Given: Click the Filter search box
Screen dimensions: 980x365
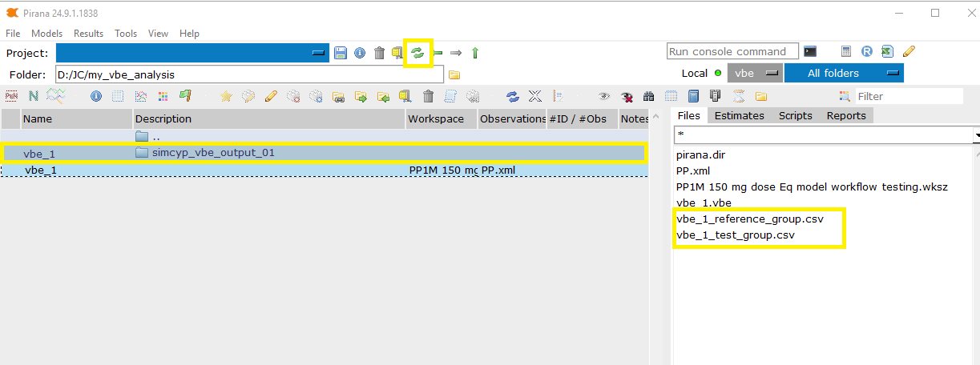Looking at the screenshot, I should click(909, 96).
